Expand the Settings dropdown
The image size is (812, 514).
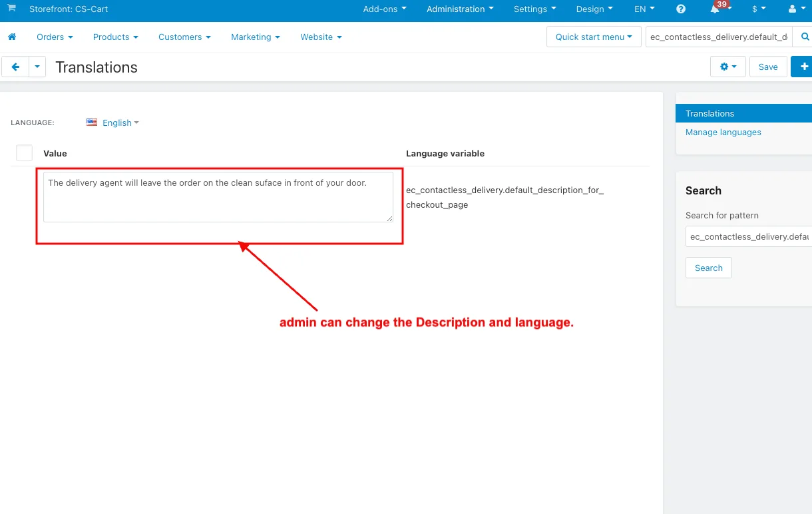pyautogui.click(x=535, y=9)
